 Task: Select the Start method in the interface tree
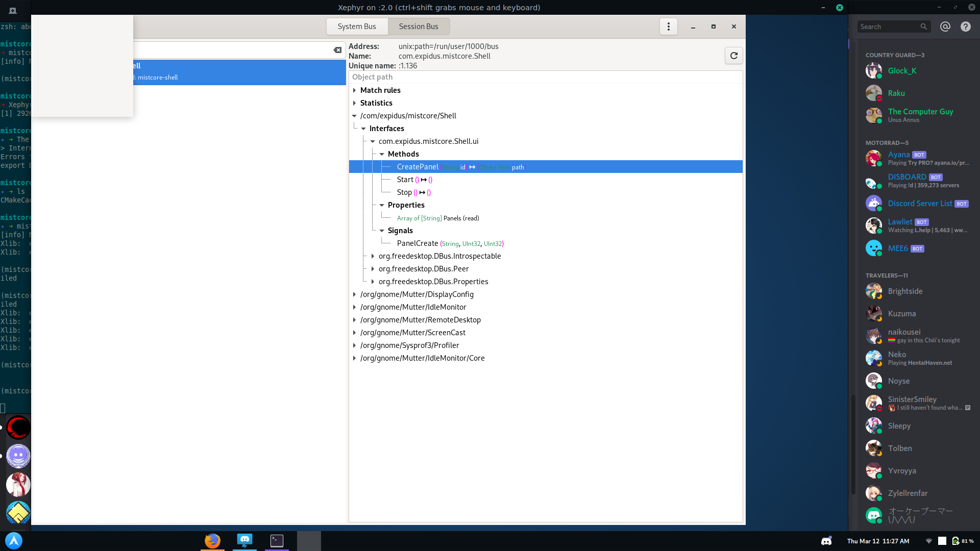[x=405, y=179]
